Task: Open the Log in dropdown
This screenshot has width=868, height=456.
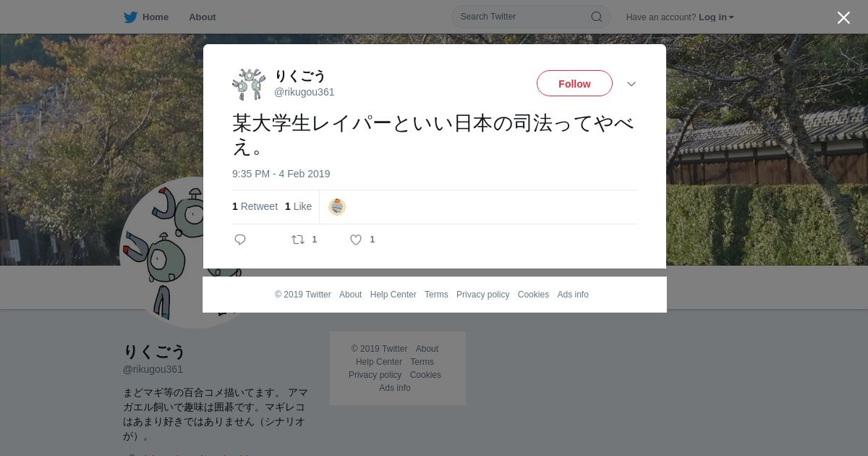Action: (x=716, y=17)
